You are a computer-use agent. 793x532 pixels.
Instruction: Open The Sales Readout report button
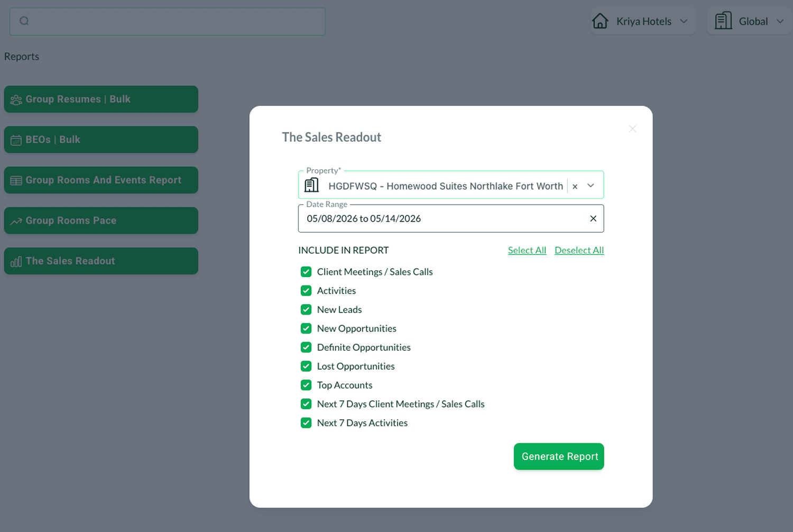[x=101, y=261]
